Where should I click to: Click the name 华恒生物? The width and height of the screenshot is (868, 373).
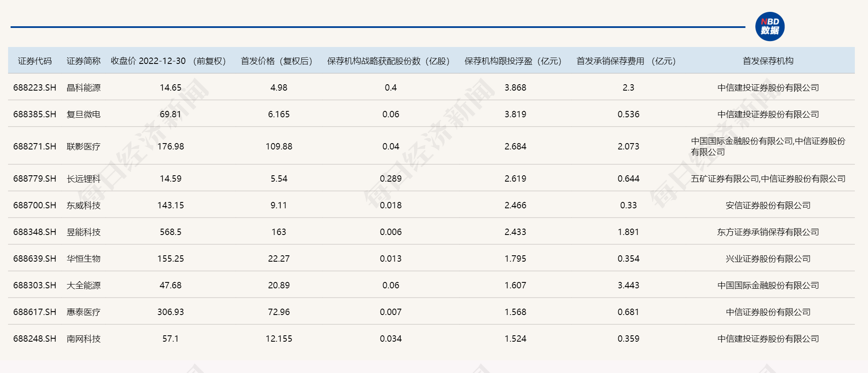[83, 259]
